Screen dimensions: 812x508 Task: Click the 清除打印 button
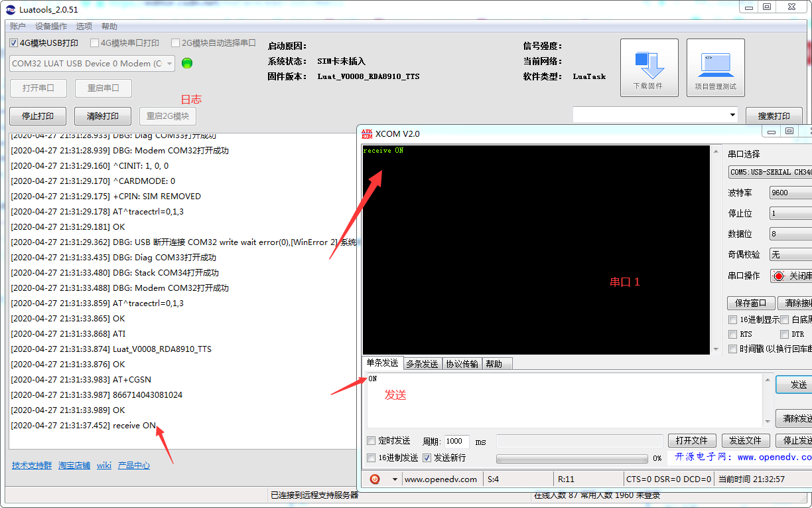tap(103, 116)
